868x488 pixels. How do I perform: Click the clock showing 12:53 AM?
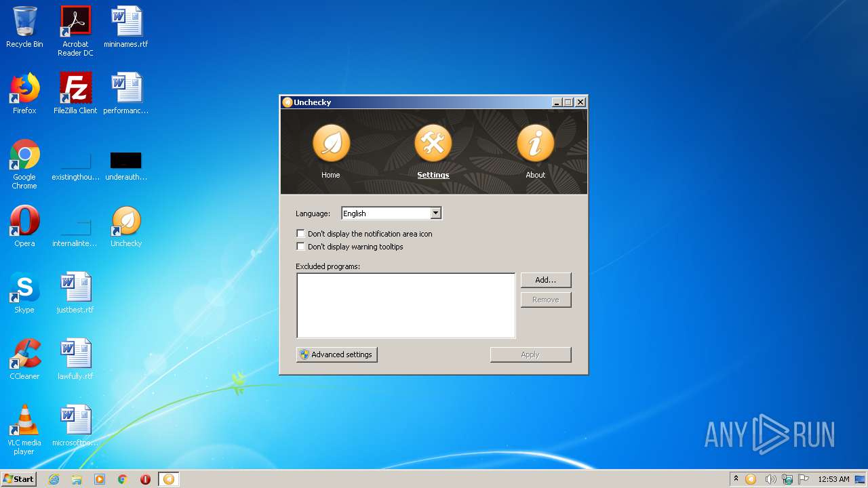click(x=833, y=479)
